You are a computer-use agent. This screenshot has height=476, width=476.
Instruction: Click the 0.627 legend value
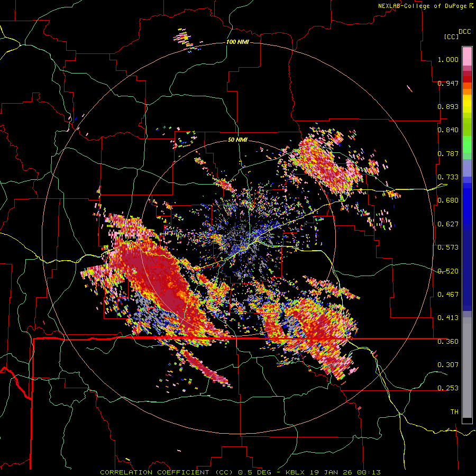tap(448, 224)
